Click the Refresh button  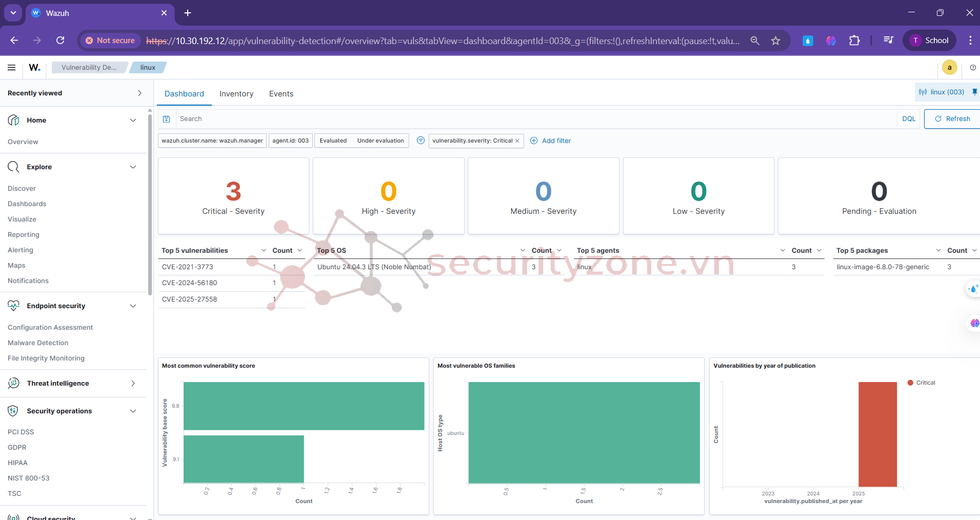click(952, 119)
